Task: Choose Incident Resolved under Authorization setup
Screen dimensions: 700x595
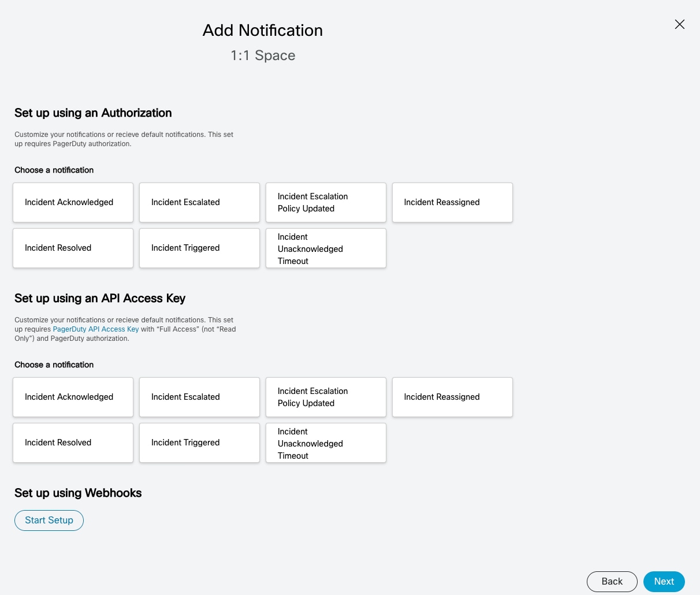Action: 73,248
